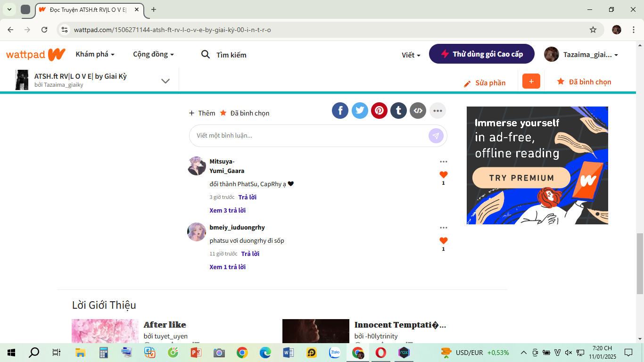Screen dimensions: 644x362
Task: Share the story on Facebook
Action: (340, 111)
